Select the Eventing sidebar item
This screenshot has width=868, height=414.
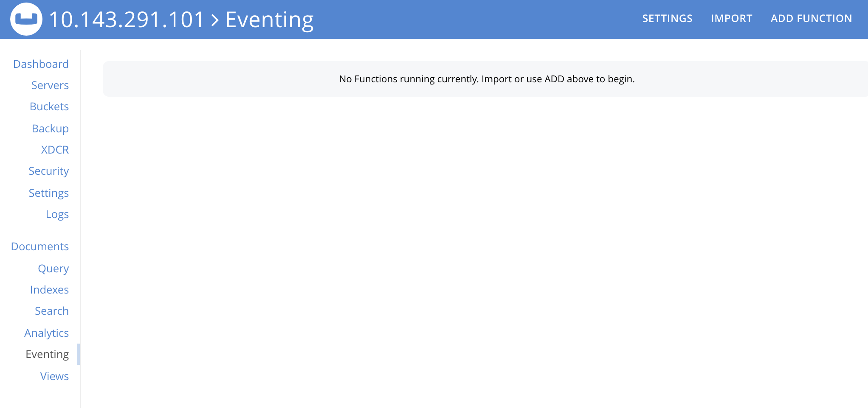[x=47, y=354]
